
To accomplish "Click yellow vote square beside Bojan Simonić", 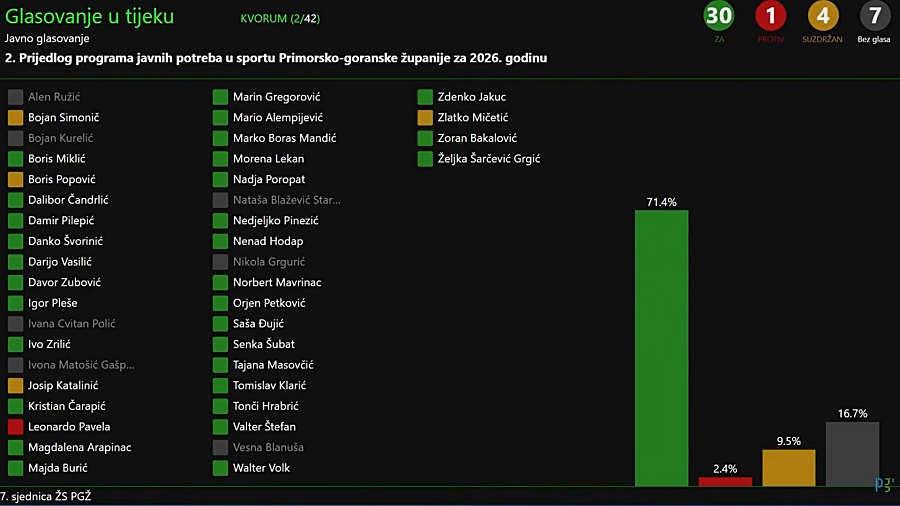I will [x=15, y=118].
